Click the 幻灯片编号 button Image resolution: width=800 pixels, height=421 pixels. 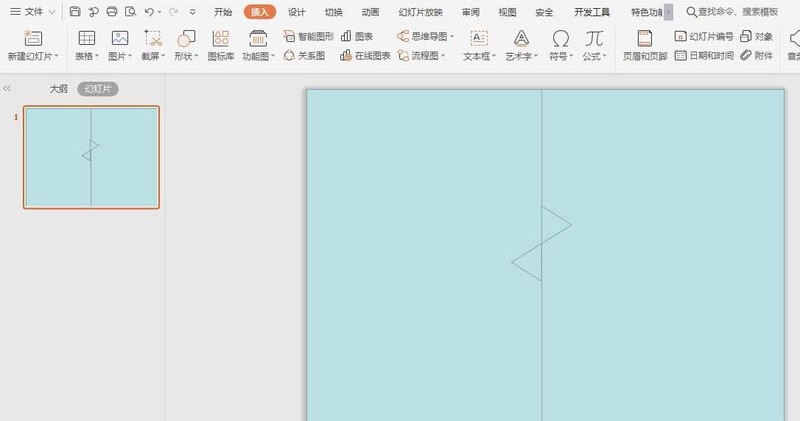(704, 36)
